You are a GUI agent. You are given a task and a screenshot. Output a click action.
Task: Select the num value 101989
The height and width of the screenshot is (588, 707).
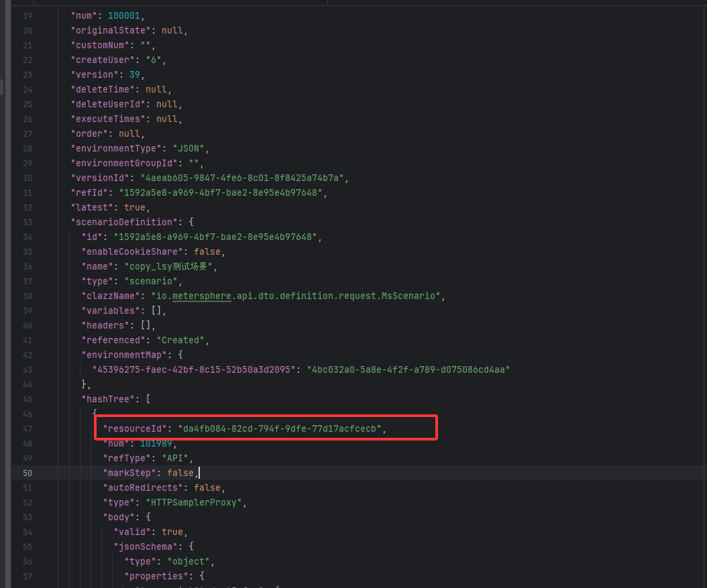point(156,443)
